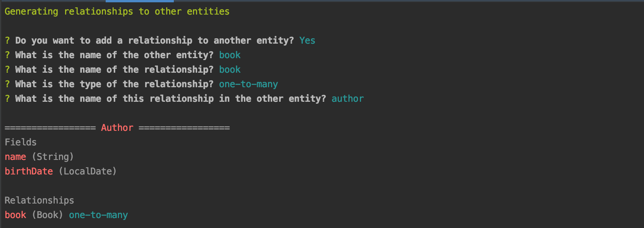Image resolution: width=644 pixels, height=228 pixels.
Task: Click the question mark before 'What is the type'
Action: [7, 84]
